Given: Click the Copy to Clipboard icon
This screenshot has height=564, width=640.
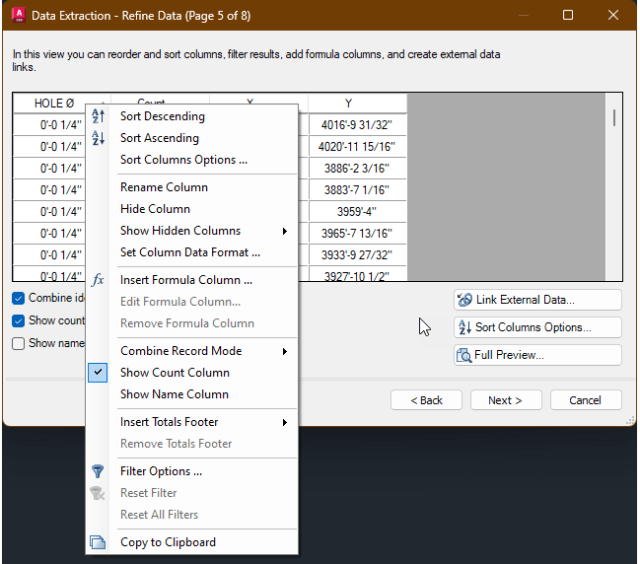Looking at the screenshot, I should tap(98, 542).
